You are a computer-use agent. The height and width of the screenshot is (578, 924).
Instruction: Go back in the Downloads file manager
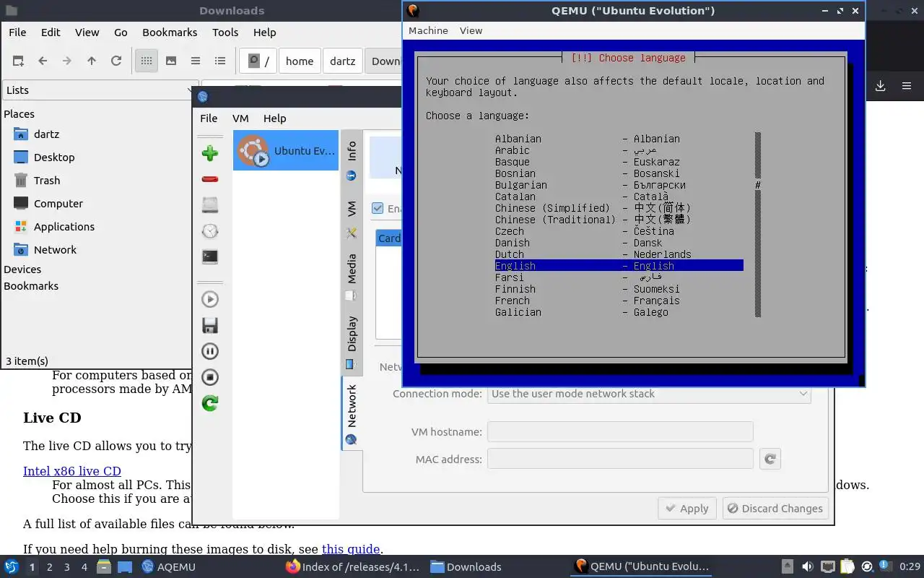point(43,61)
